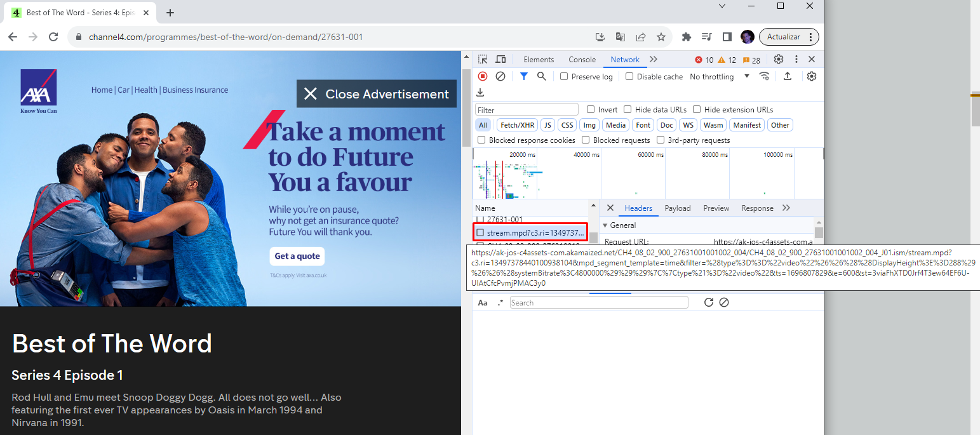The image size is (980, 435).
Task: Open the Payload tab
Action: pyautogui.click(x=678, y=208)
